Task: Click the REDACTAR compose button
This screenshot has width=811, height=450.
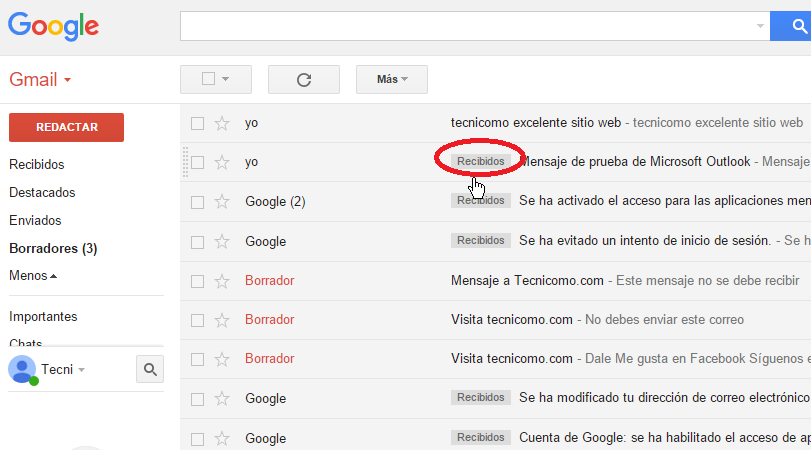Action: pyautogui.click(x=66, y=127)
